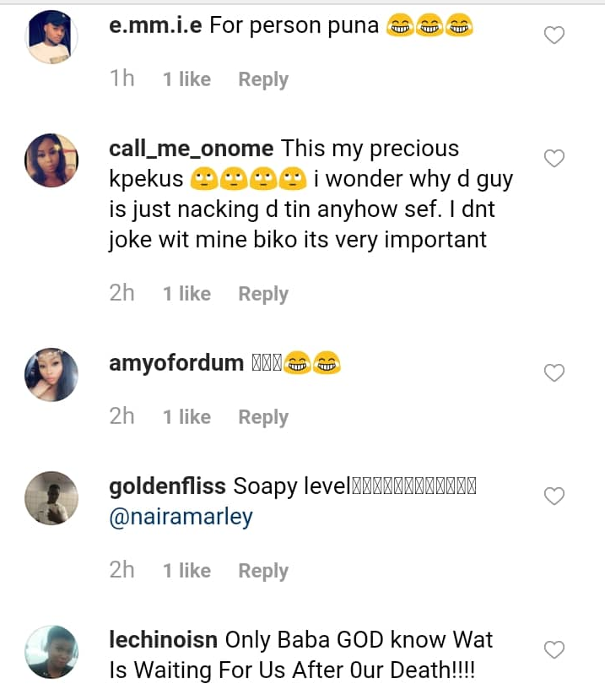
Task: Open the e.mm.i.e username link
Action: (x=156, y=26)
